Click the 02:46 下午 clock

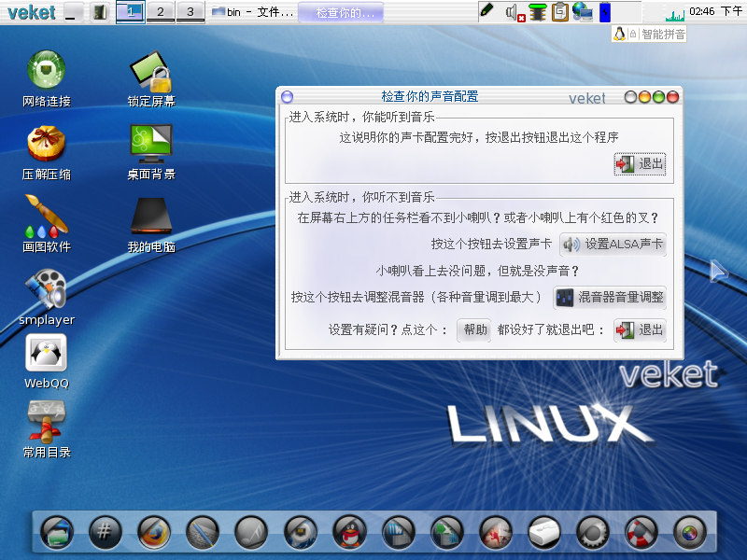pyautogui.click(x=715, y=11)
